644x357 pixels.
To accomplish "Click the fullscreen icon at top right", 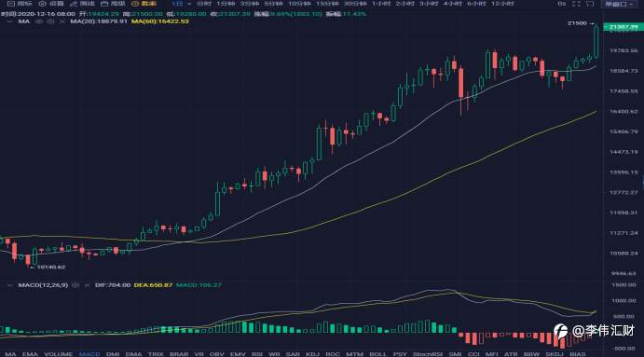I will 576,4.
